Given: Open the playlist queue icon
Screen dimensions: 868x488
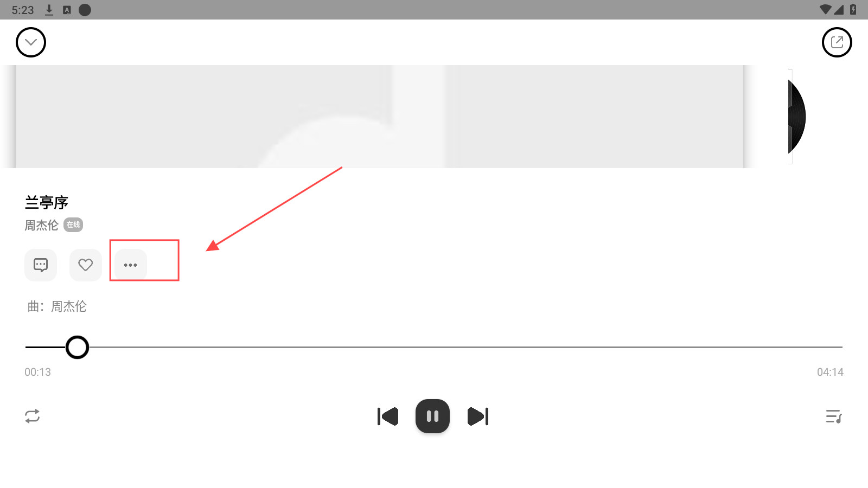Looking at the screenshot, I should [834, 416].
